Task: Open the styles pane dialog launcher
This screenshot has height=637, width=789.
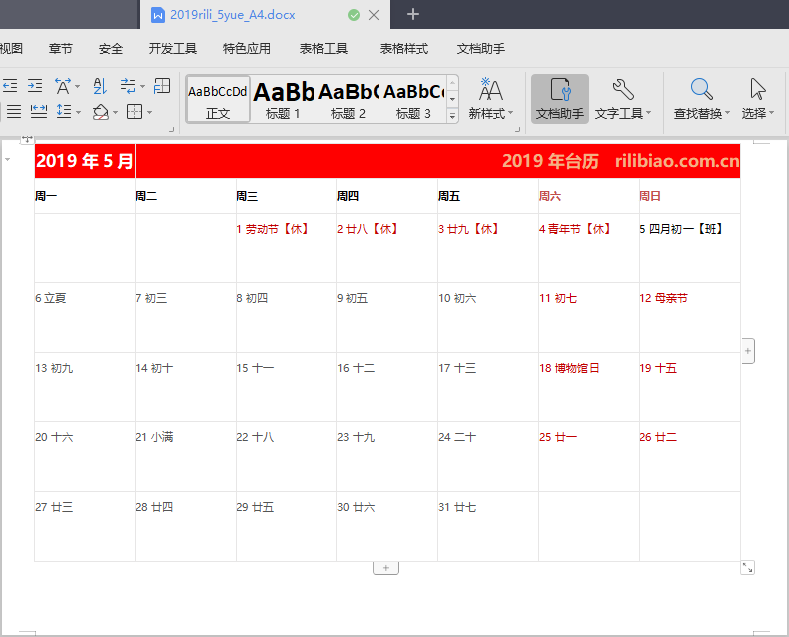Action: click(x=518, y=129)
